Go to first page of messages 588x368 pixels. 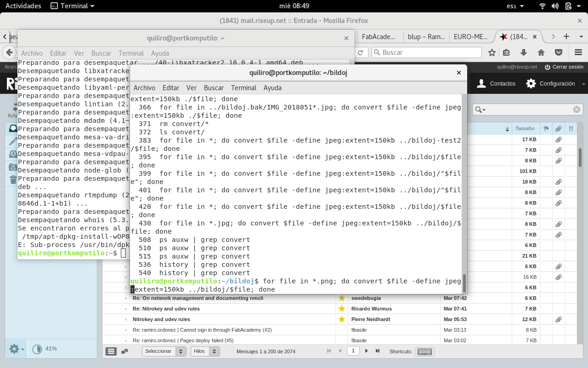click(x=329, y=351)
